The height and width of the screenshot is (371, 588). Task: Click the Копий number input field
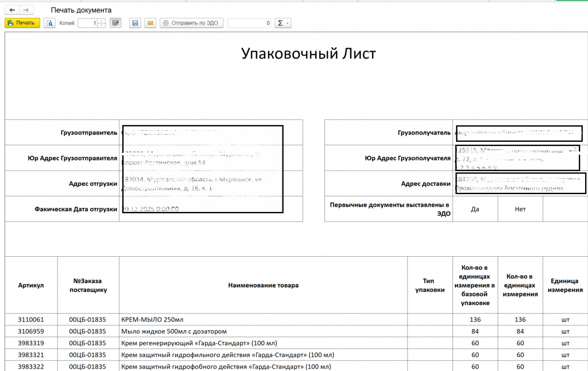click(x=88, y=23)
